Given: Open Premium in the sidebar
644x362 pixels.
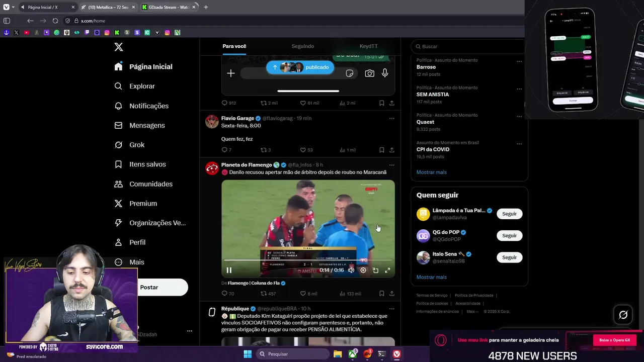Looking at the screenshot, I should point(136,204).
